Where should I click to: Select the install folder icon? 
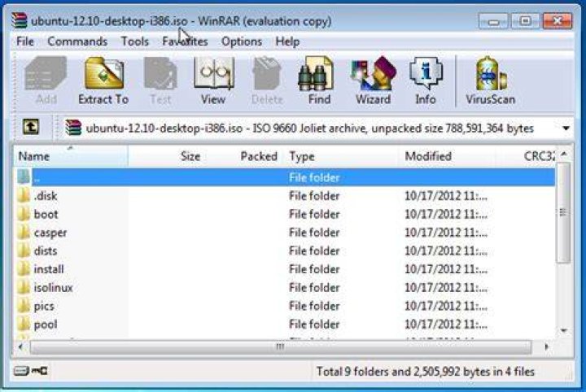coord(24,269)
